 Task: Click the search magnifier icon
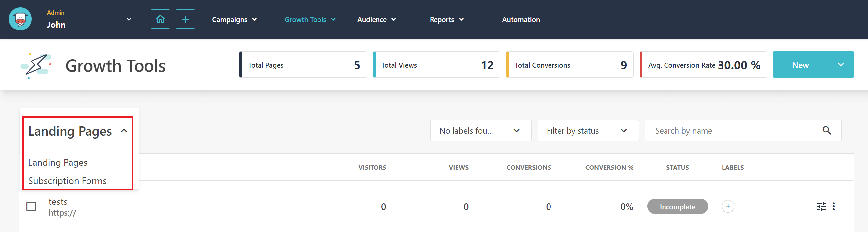coord(827,130)
